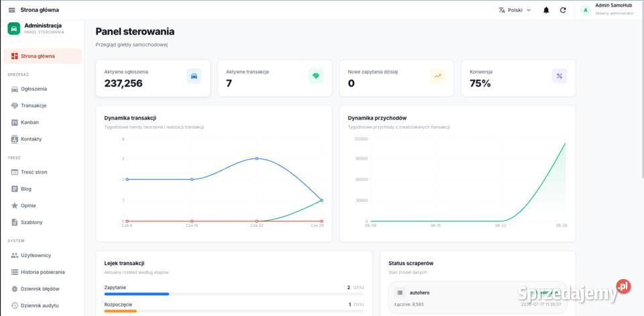This screenshot has height=316, width=644.
Task: Open the hamburger menu icon
Action: [12, 10]
